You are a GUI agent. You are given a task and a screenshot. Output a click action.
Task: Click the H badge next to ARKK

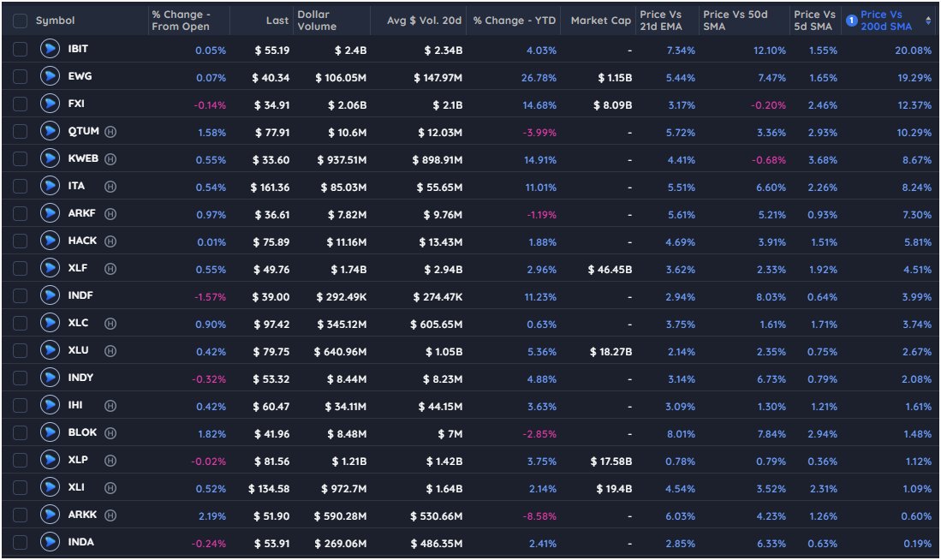(x=110, y=515)
